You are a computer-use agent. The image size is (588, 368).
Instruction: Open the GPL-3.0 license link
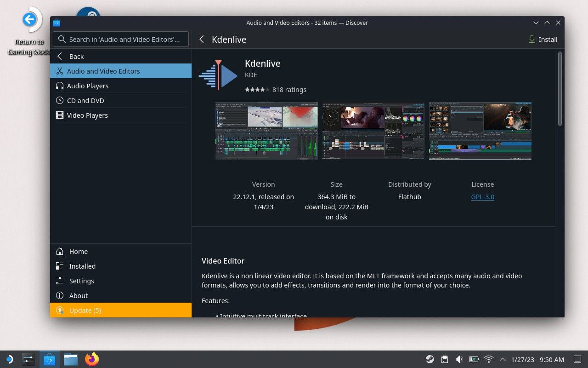pos(482,196)
